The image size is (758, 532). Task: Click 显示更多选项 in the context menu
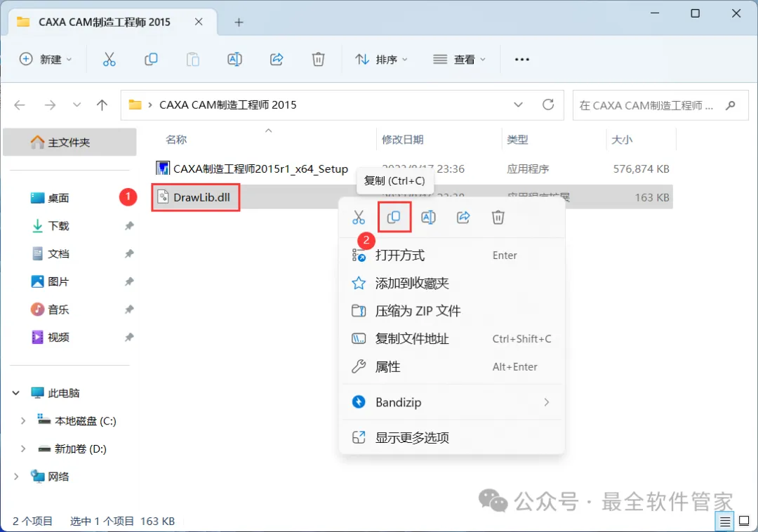pos(452,437)
